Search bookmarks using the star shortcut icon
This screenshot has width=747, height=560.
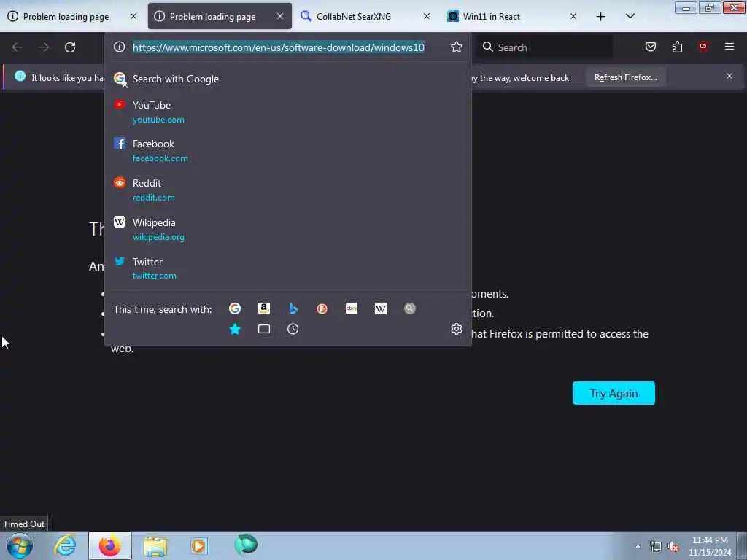[x=235, y=329]
